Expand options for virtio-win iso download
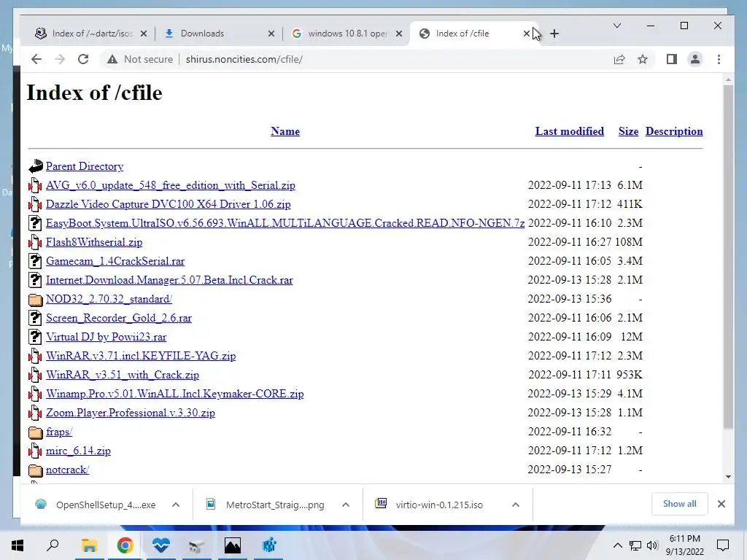The height and width of the screenshot is (560, 747). pyautogui.click(x=516, y=505)
